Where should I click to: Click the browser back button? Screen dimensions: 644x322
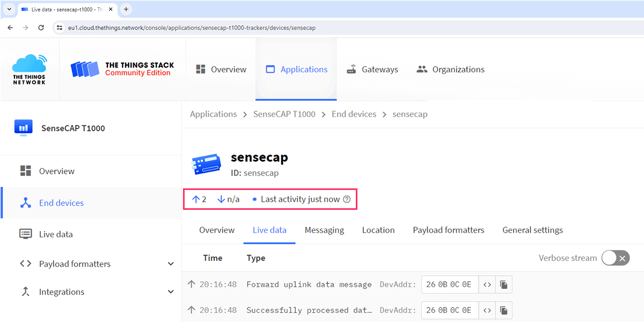pyautogui.click(x=10, y=27)
